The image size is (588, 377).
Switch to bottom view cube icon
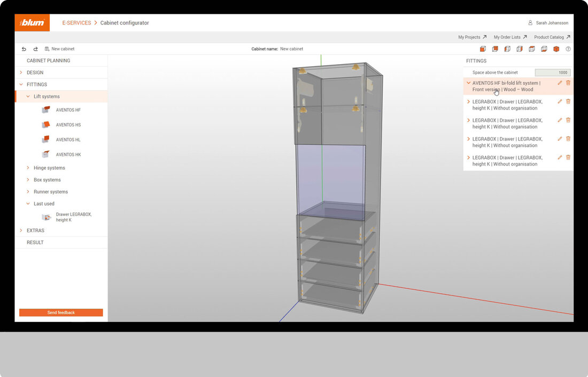[544, 49]
